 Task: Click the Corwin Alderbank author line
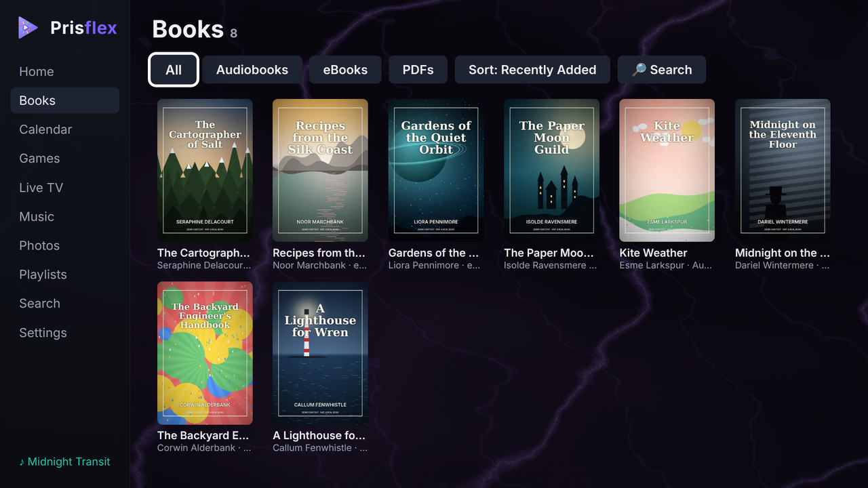click(x=205, y=448)
